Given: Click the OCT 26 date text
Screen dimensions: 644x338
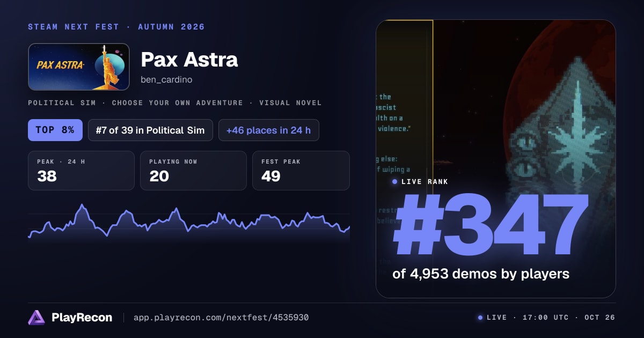Looking at the screenshot, I should [599, 318].
